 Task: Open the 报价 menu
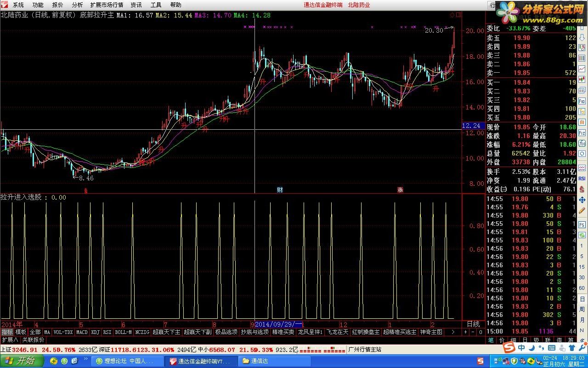[58, 5]
